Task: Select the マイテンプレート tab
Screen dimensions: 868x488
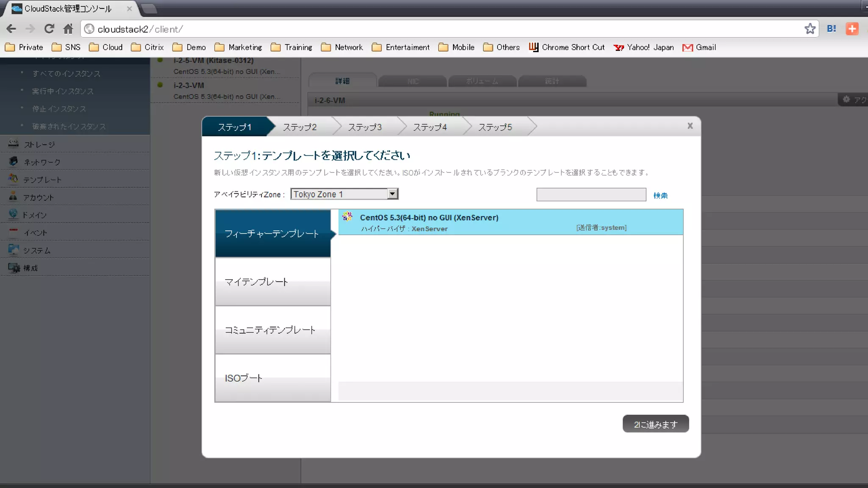Action: click(x=273, y=282)
